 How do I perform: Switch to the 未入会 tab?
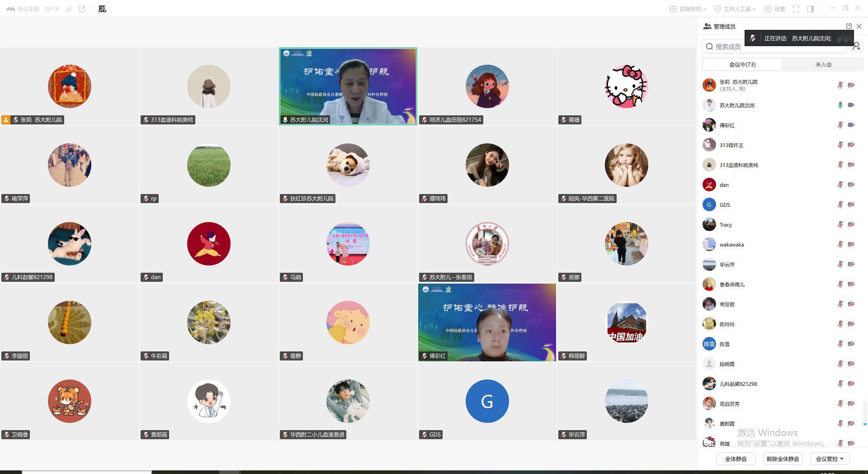point(823,65)
